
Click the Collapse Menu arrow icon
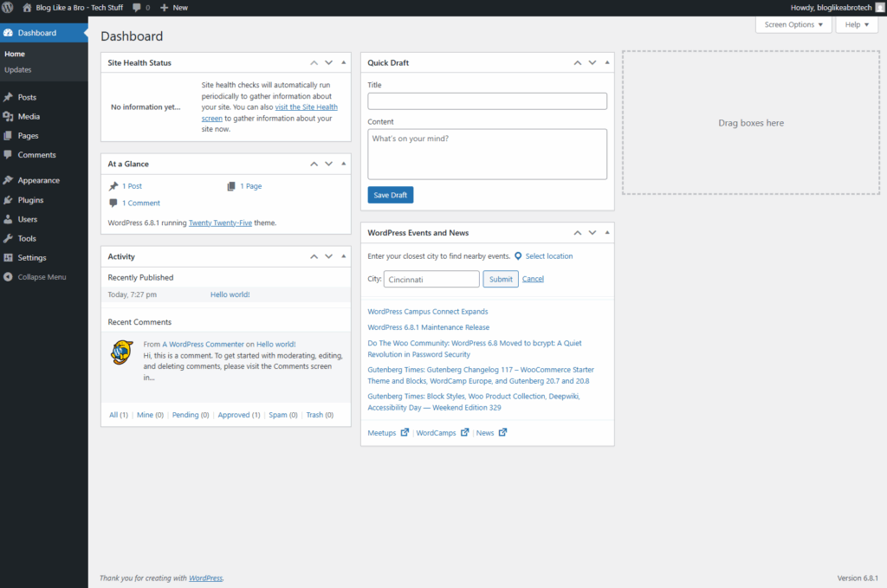pos(8,277)
